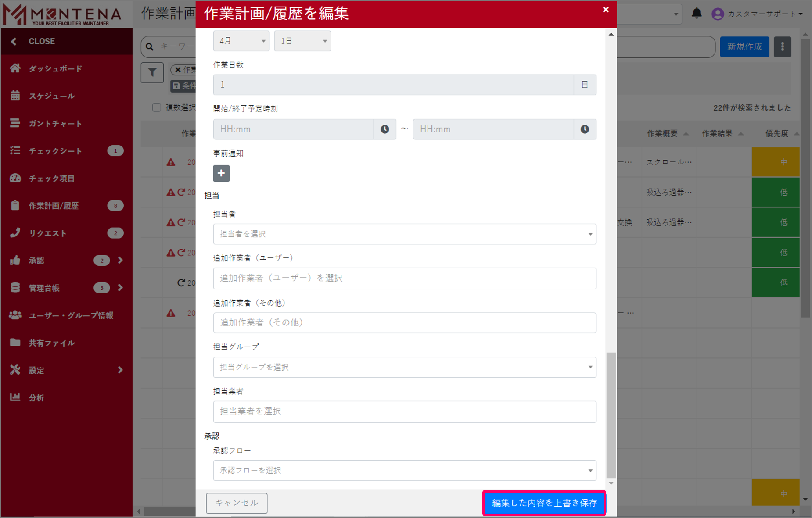Open チェックシート from the sidebar
The width and height of the screenshot is (812, 518).
pos(55,151)
